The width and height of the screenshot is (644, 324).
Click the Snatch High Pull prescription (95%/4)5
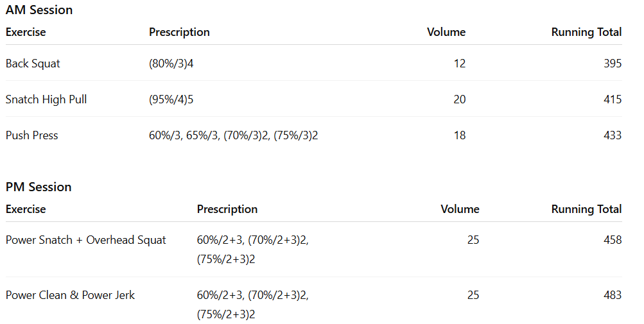point(171,99)
